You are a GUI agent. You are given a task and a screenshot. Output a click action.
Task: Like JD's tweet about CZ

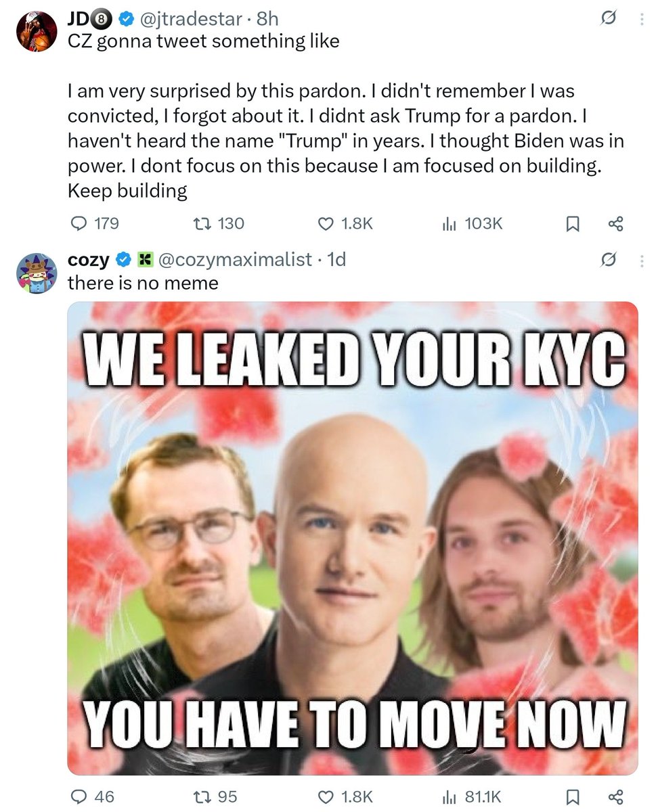[326, 223]
